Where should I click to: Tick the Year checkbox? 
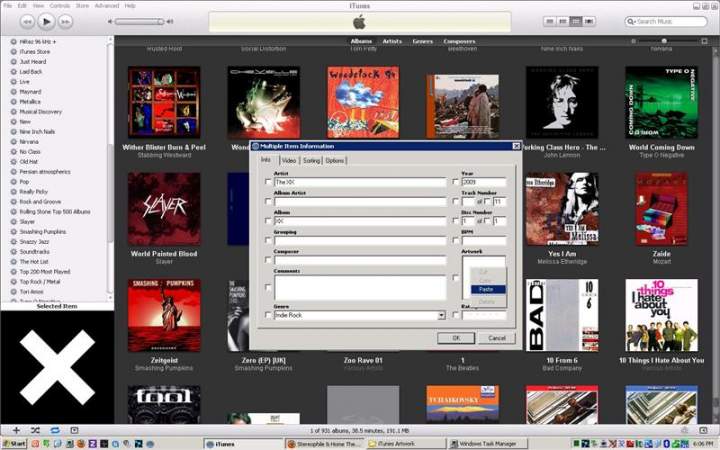[x=456, y=182]
